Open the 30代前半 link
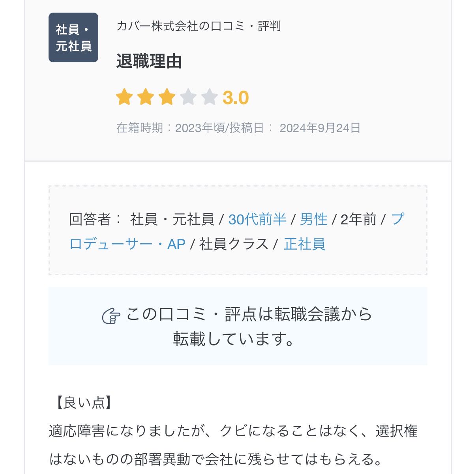The width and height of the screenshot is (476, 474). pos(257,219)
